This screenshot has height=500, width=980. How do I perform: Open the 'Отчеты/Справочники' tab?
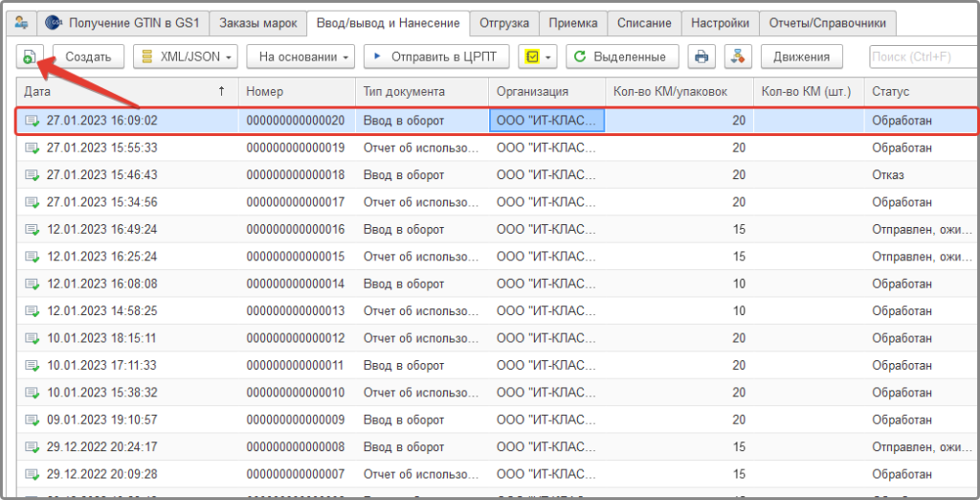point(828,23)
